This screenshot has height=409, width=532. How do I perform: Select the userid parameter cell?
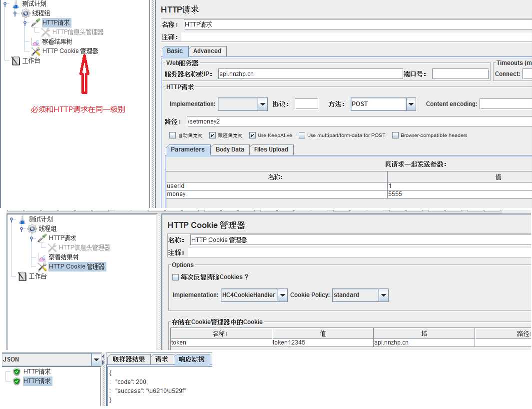click(277, 186)
